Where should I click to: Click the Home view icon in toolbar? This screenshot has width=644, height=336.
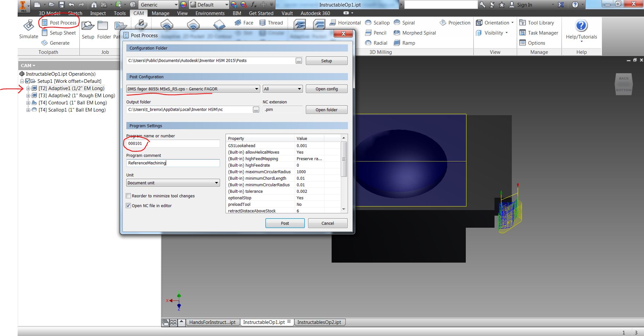94,5
